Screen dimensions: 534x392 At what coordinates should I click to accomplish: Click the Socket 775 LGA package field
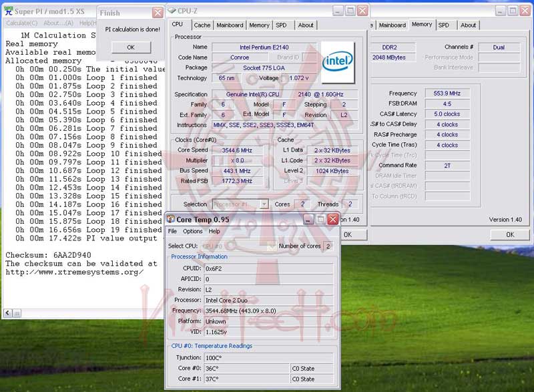pos(264,67)
